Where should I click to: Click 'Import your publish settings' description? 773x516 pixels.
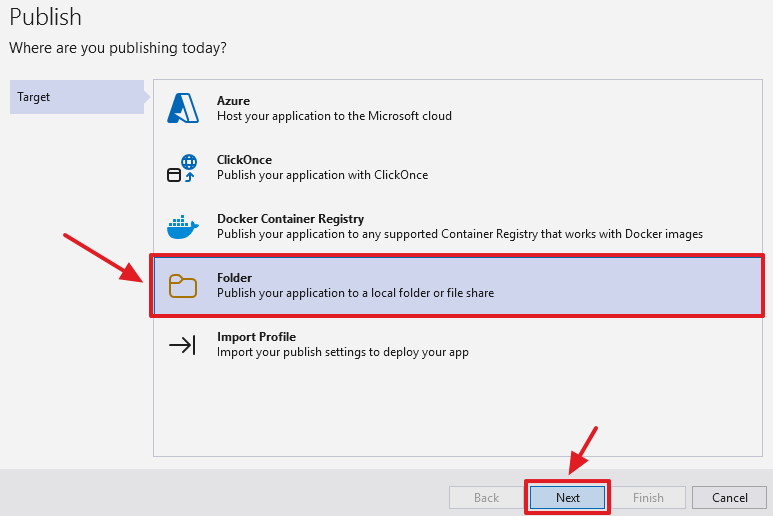(342, 352)
